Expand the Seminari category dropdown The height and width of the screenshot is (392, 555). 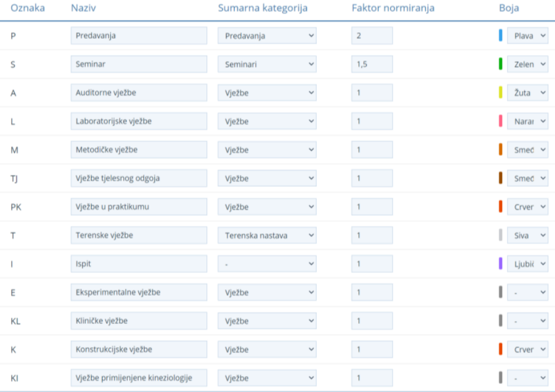pyautogui.click(x=267, y=64)
